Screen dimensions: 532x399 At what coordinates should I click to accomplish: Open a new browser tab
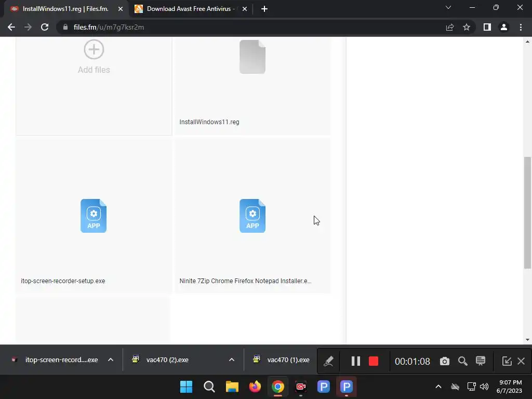(264, 9)
